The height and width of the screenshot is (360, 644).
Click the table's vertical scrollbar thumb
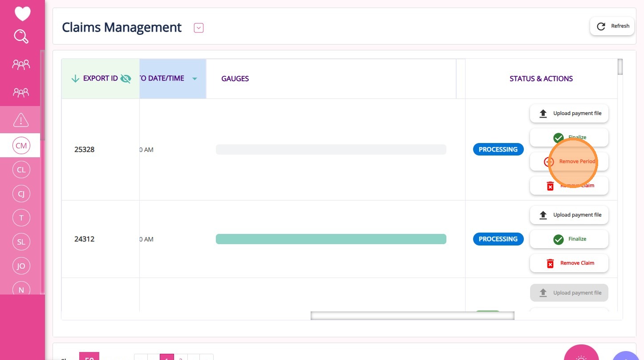click(620, 67)
